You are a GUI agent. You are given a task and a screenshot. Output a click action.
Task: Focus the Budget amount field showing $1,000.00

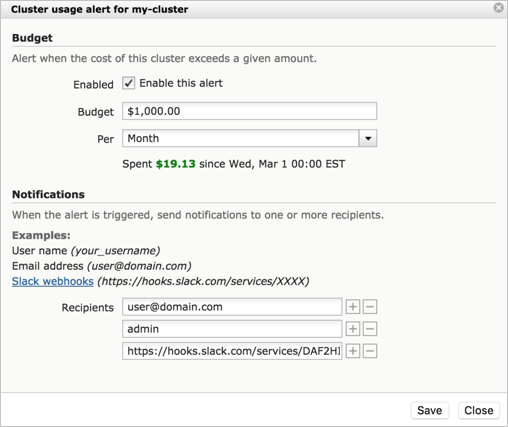coord(249,111)
